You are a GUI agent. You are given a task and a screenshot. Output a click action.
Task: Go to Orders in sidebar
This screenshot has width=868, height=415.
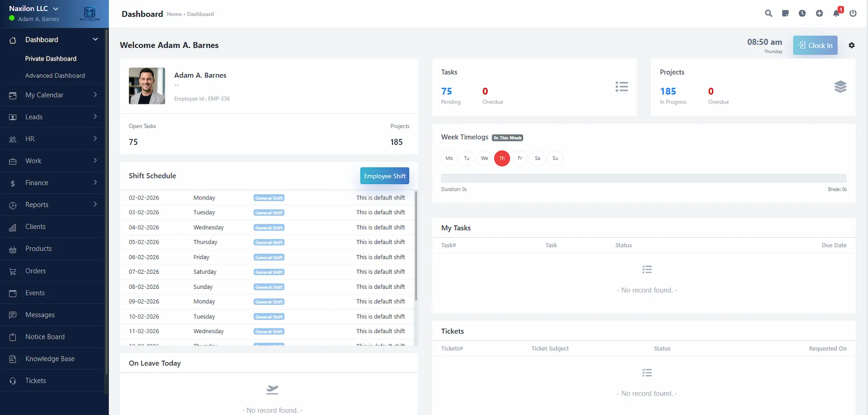tap(36, 271)
